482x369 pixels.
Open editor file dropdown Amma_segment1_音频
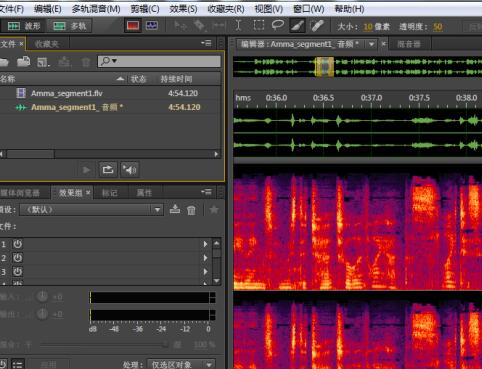[x=371, y=44]
